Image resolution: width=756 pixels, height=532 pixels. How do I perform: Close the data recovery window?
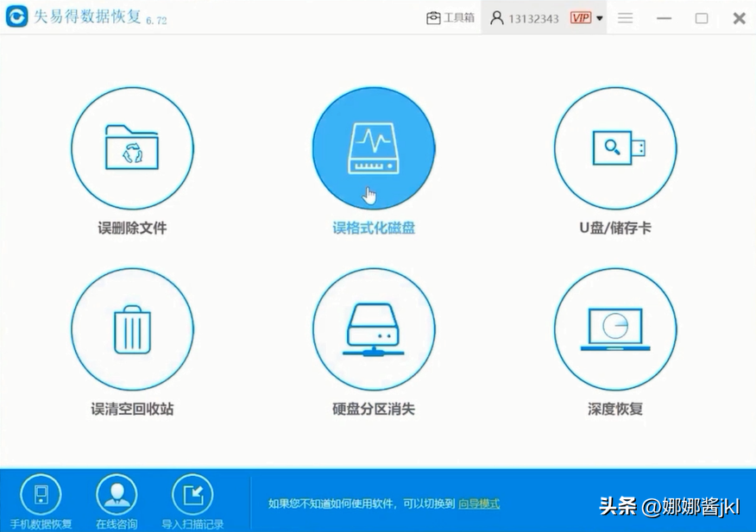[x=739, y=18]
